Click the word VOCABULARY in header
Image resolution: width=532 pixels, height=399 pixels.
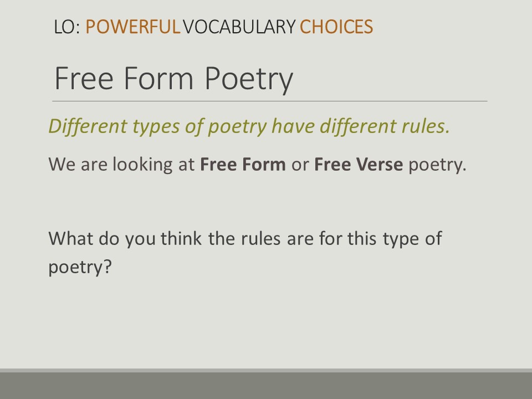pos(239,27)
